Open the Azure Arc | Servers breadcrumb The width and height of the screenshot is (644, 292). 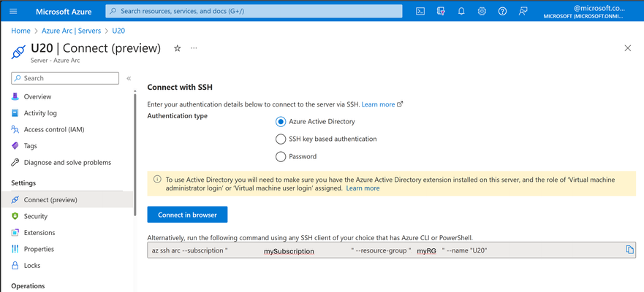point(72,31)
